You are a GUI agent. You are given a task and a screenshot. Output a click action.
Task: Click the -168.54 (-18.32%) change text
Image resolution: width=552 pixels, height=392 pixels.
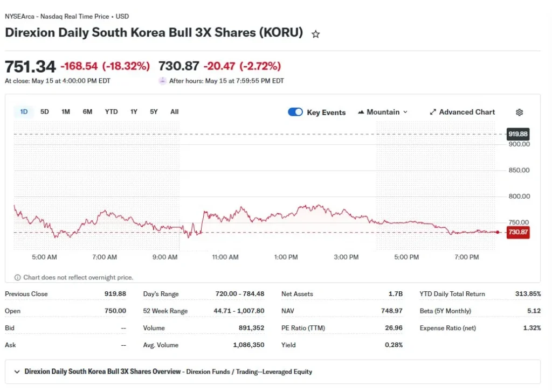click(105, 66)
